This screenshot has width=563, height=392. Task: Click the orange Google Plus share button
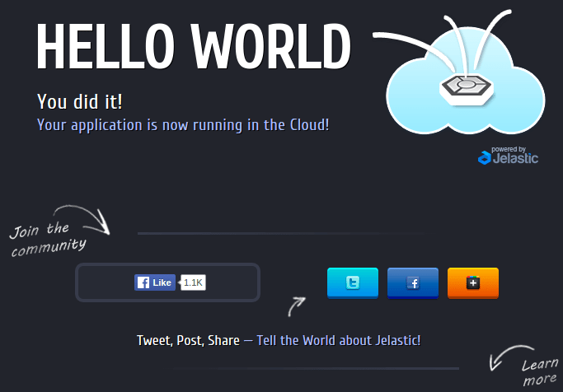(473, 283)
